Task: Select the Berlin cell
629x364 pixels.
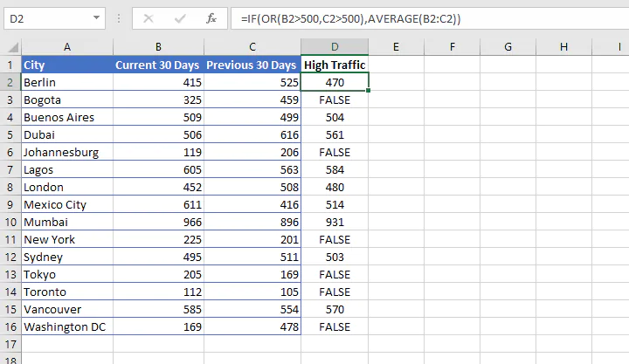Action: point(67,82)
